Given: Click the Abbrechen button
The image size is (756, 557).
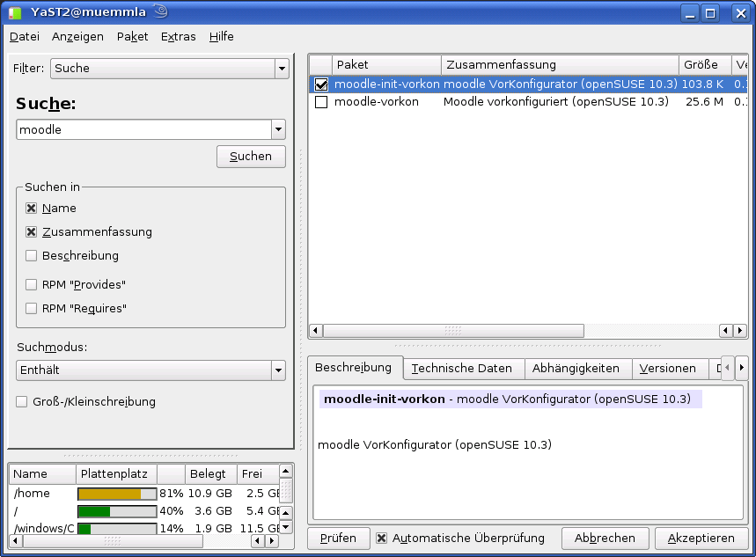Looking at the screenshot, I should pyautogui.click(x=606, y=539).
